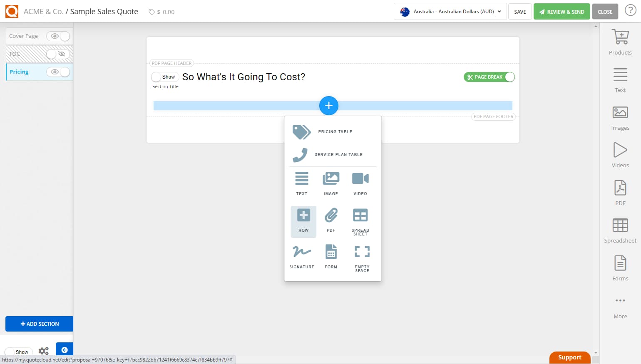Viewport: 641px width, 364px height.
Task: Open the Australian Dollars currency dropdown
Action: (x=450, y=12)
